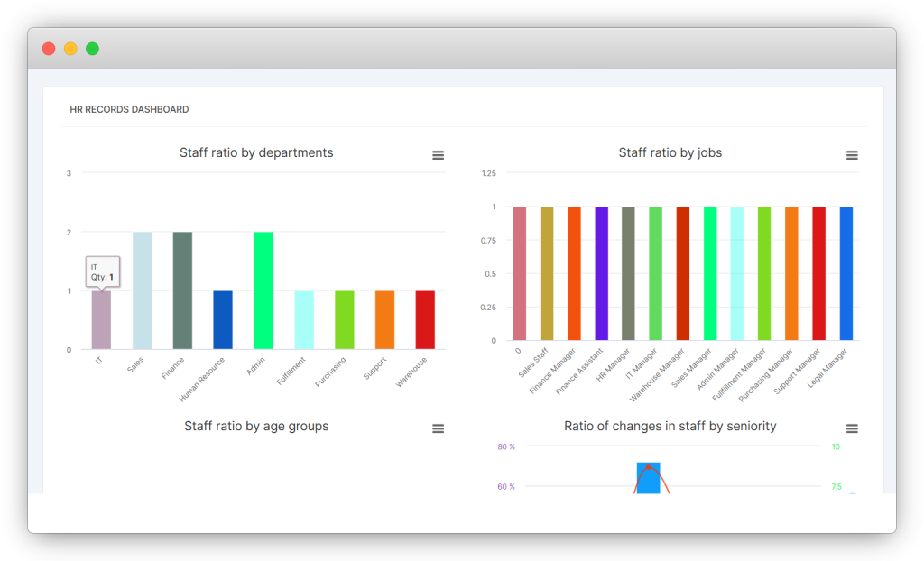Screen dimensions: 924x561
Task: Select the Sales department bar
Action: [x=143, y=290]
